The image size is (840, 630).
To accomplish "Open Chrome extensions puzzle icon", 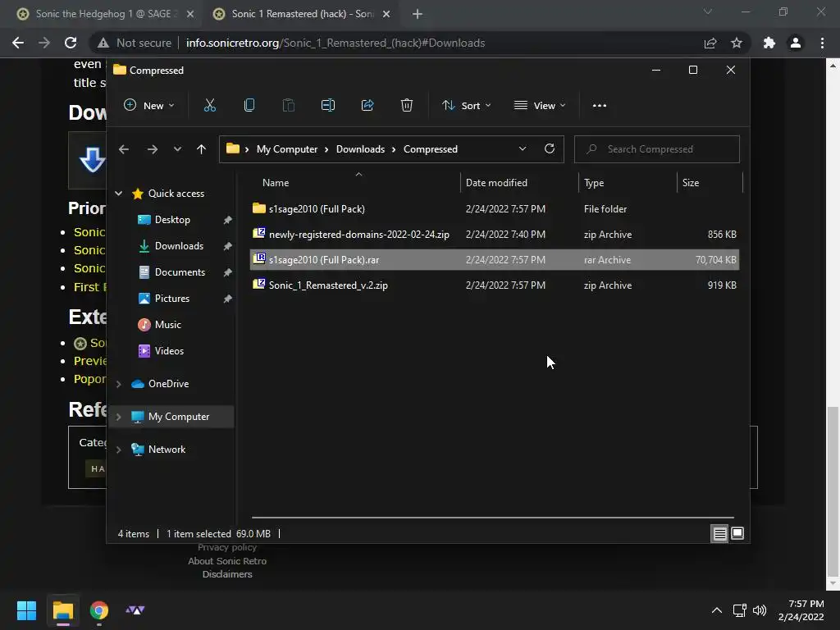I will [x=769, y=43].
